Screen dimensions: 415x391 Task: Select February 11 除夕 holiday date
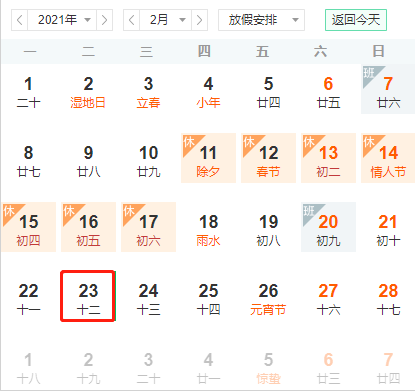(x=208, y=158)
